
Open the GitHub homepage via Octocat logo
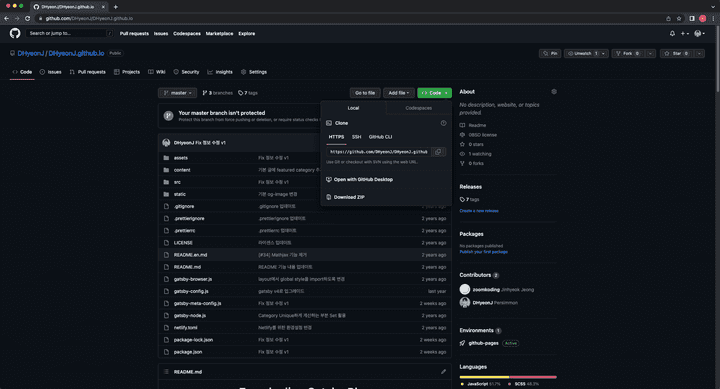pyautogui.click(x=15, y=33)
